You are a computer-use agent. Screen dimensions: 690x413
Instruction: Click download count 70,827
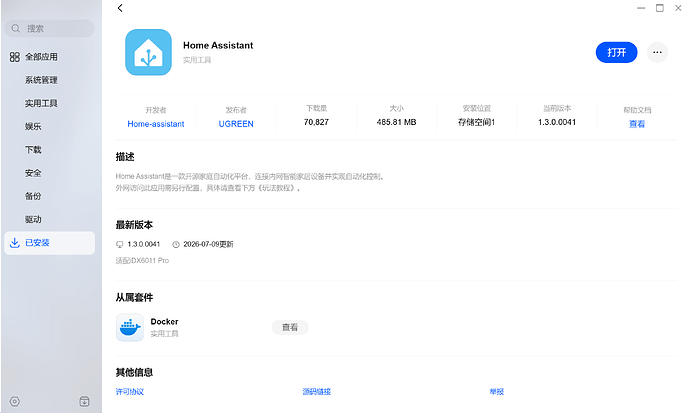316,122
